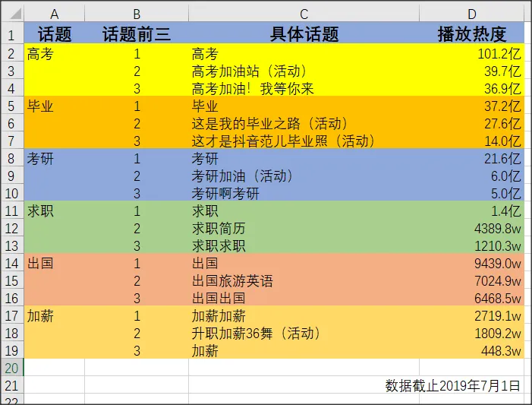Select row 21 header

pyautogui.click(x=11, y=386)
